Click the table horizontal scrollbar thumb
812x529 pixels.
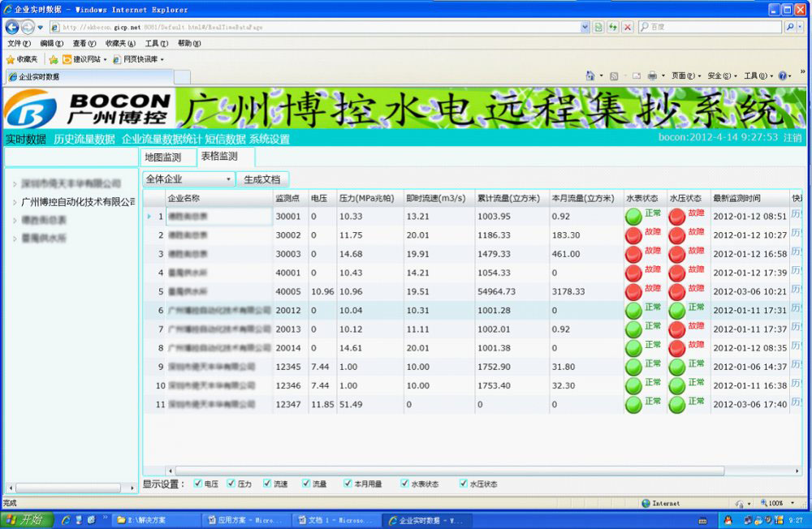click(x=450, y=471)
